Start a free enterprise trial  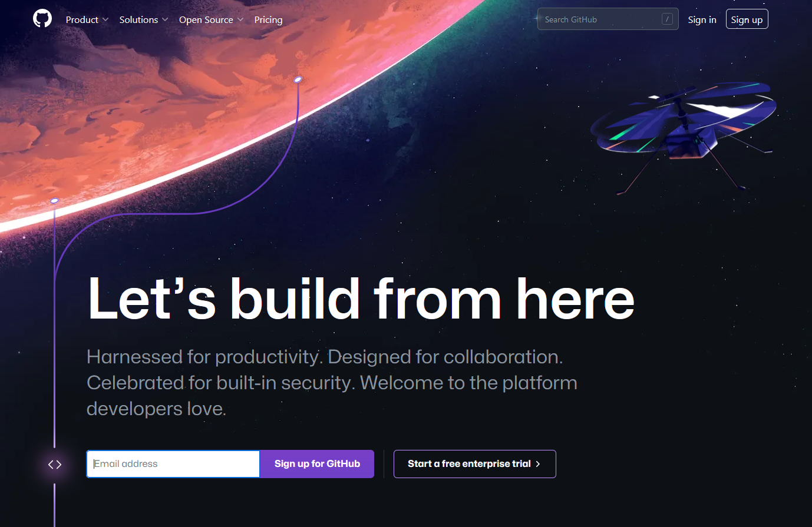pos(474,464)
